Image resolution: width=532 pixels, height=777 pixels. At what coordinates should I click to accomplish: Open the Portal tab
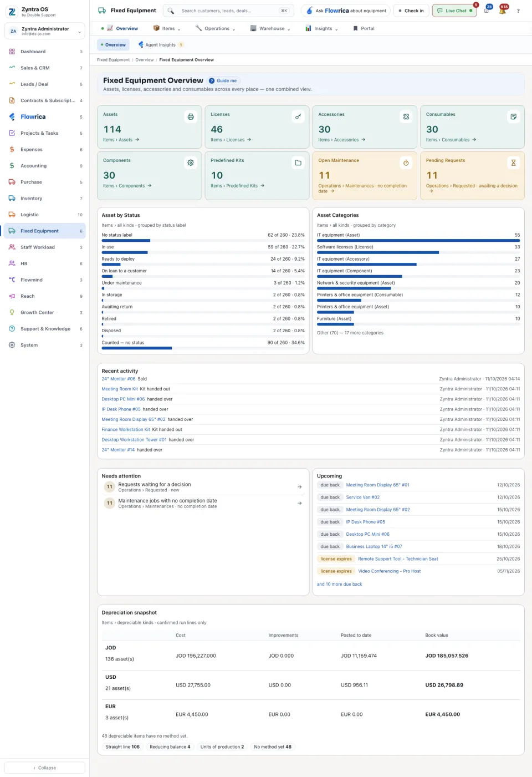(x=364, y=28)
